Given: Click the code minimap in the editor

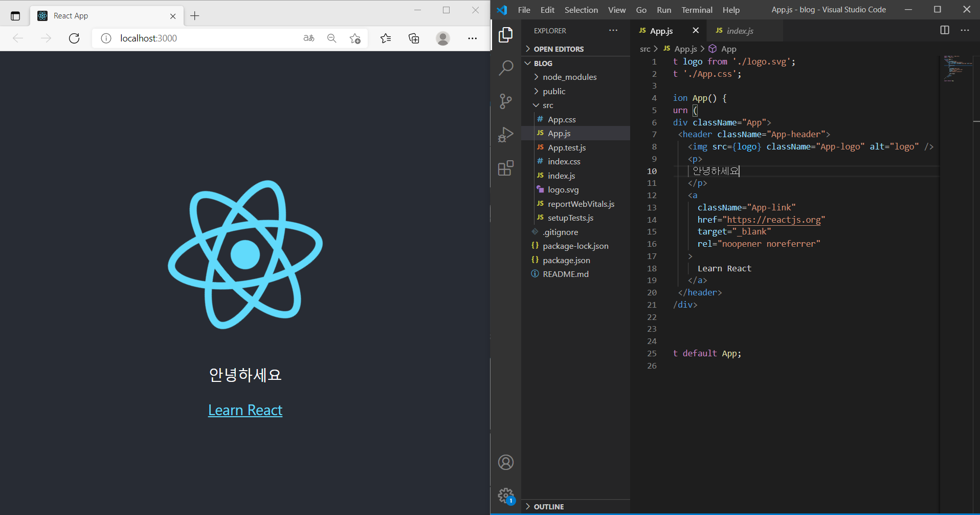Looking at the screenshot, I should point(956,68).
